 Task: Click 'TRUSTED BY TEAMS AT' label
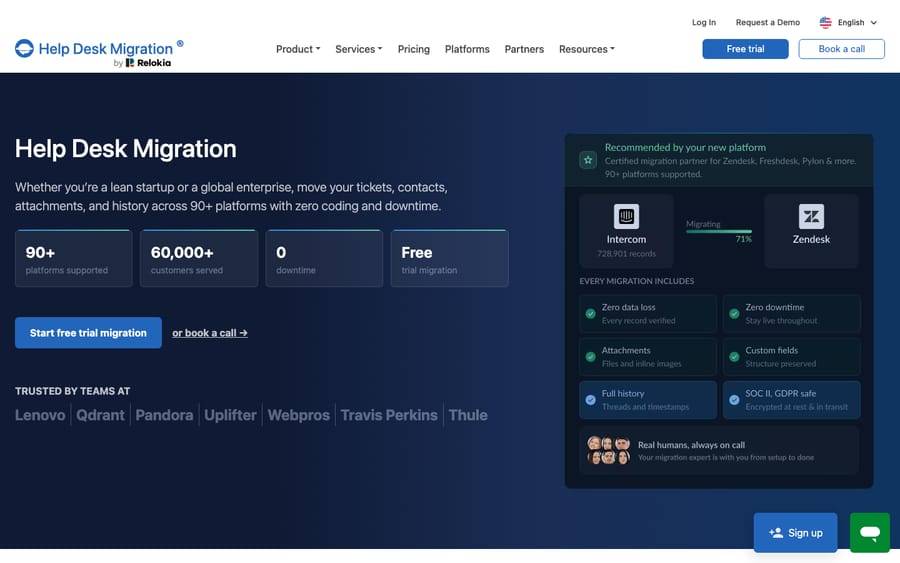72,391
